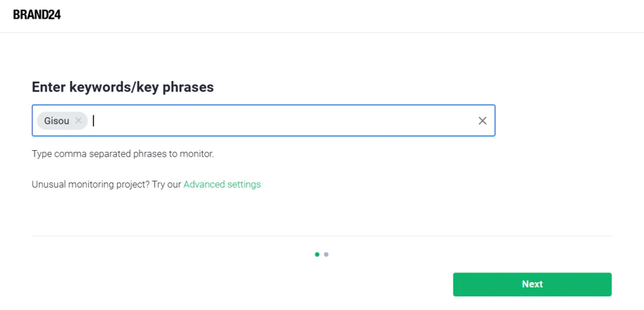644x310 pixels.
Task: Remove the Gisou keyword tag
Action: pos(79,121)
